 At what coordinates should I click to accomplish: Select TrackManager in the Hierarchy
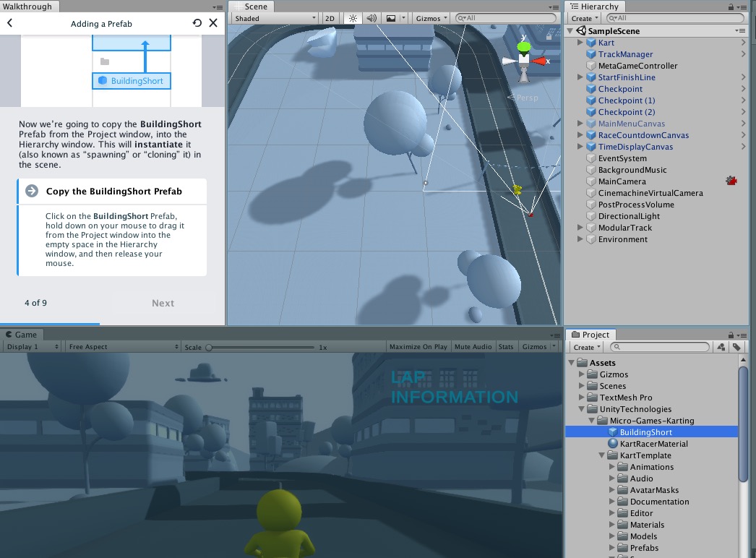(x=625, y=54)
